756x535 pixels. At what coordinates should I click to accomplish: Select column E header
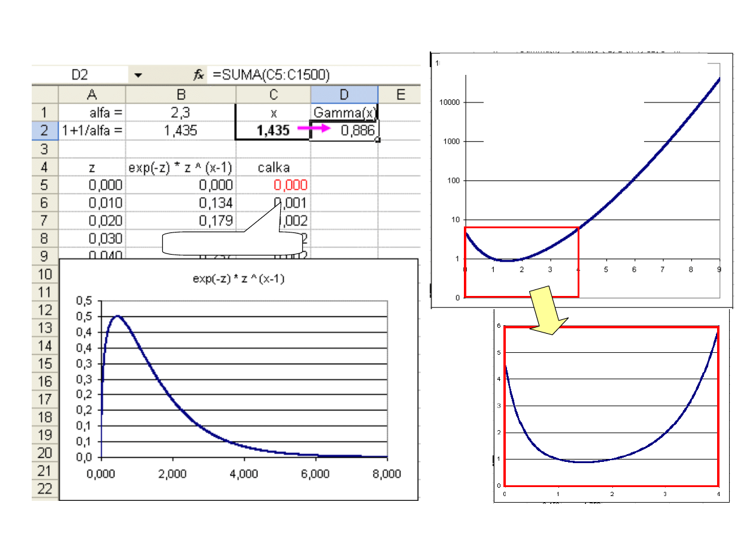tap(399, 94)
